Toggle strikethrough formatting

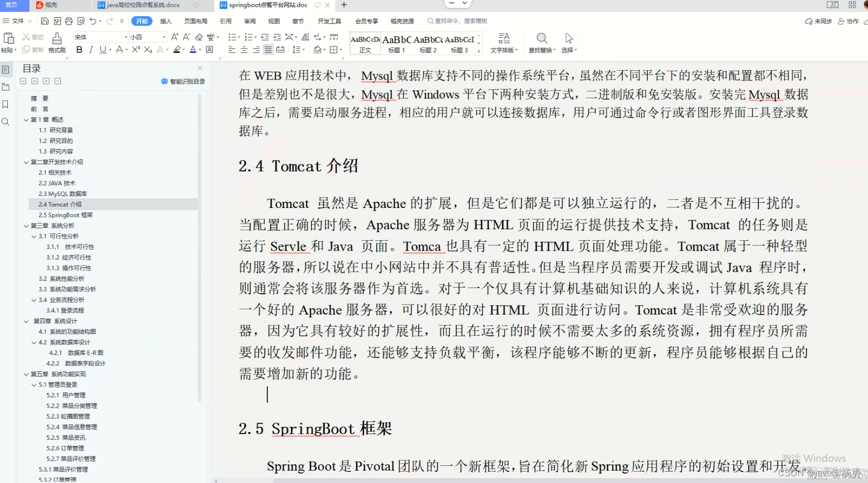click(119, 49)
